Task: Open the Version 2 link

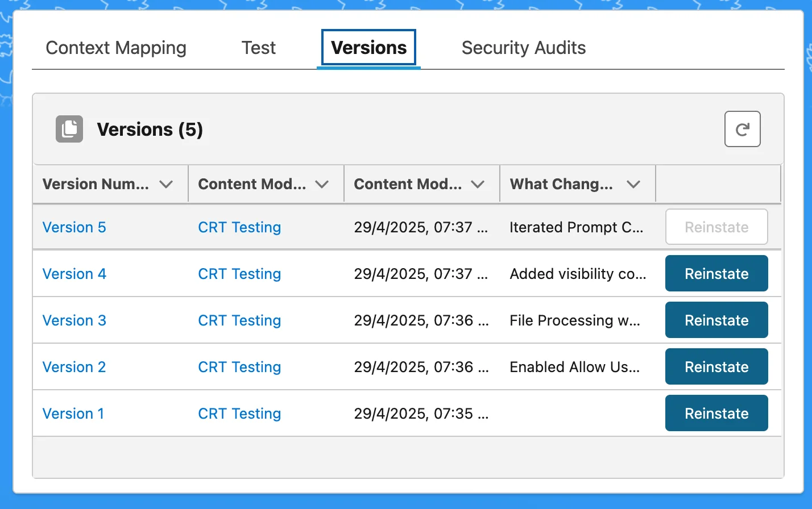Action: pos(74,367)
